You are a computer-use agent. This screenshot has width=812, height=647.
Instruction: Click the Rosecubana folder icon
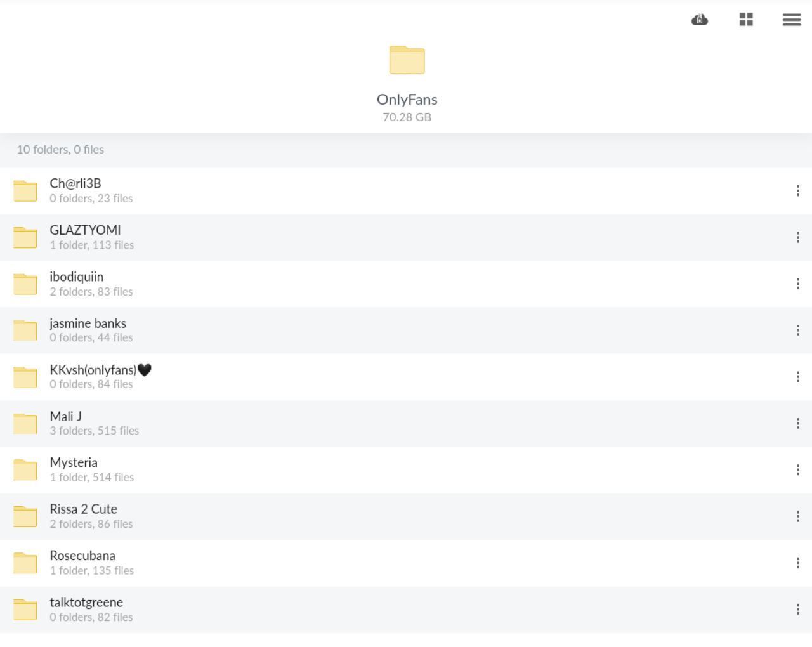25,563
